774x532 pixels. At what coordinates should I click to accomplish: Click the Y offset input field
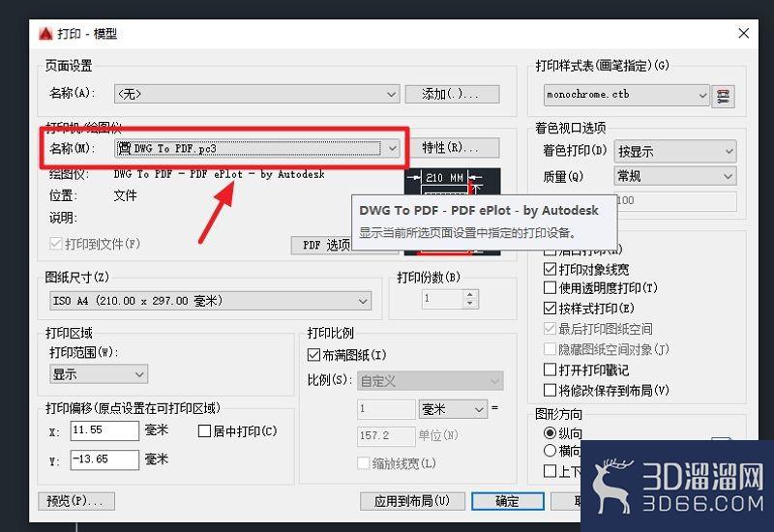(x=104, y=459)
